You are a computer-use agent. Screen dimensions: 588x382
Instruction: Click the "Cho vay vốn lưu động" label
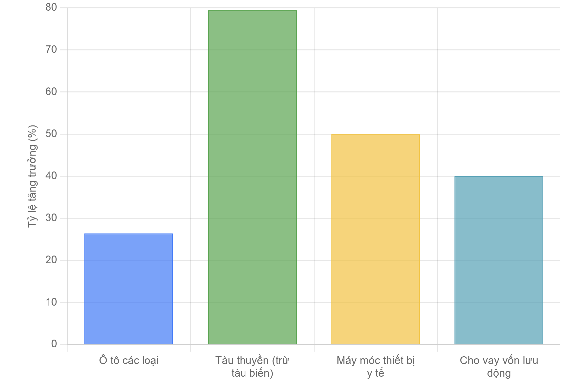click(x=499, y=367)
